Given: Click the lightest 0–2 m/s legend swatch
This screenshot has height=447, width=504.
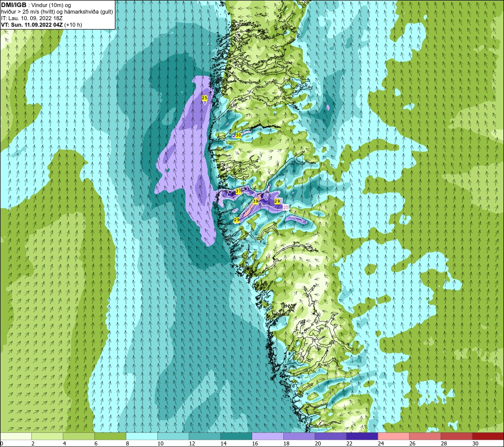Looking at the screenshot, I should [16, 436].
